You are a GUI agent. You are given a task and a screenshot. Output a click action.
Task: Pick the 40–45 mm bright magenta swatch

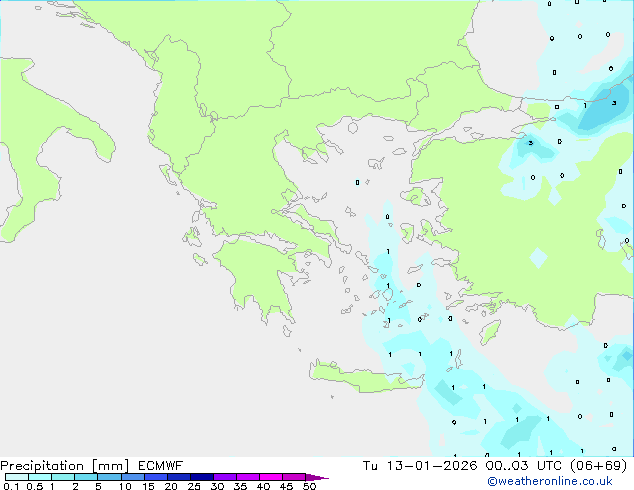click(271, 477)
